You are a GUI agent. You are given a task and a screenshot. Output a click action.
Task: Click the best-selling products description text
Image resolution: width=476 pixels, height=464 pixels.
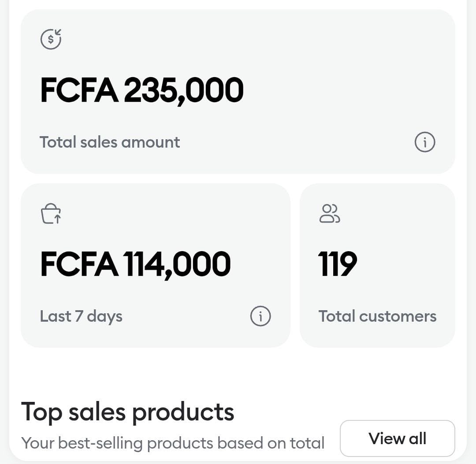click(x=173, y=443)
